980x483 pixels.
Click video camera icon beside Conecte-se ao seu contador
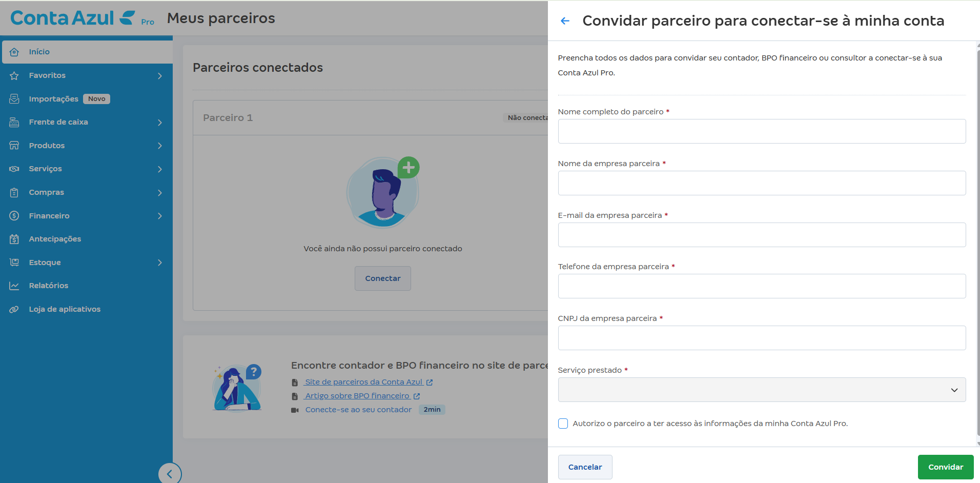[295, 410]
